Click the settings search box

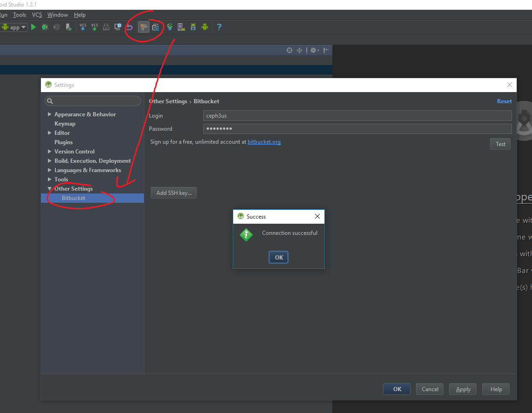93,100
